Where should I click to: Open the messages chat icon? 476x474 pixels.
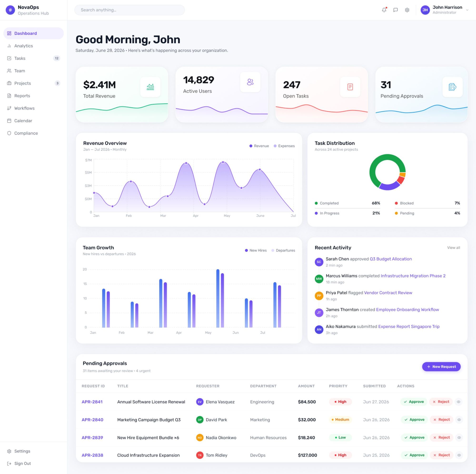click(395, 10)
